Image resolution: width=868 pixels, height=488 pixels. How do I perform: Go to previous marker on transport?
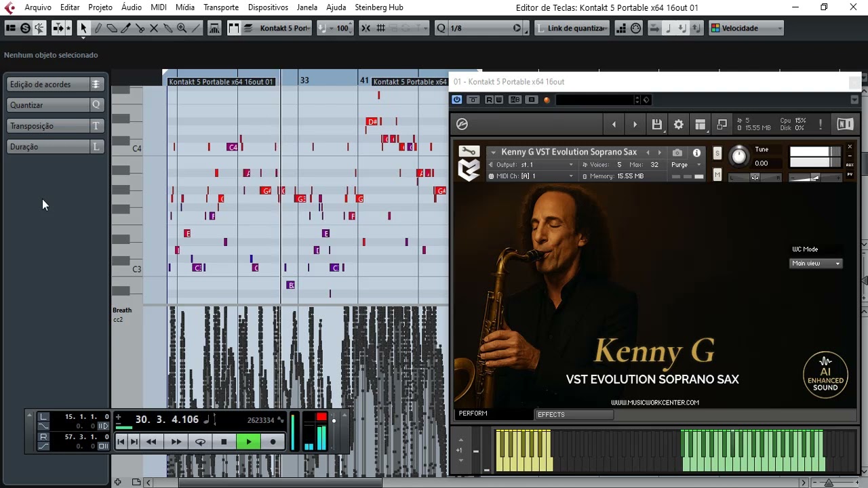pyautogui.click(x=121, y=442)
